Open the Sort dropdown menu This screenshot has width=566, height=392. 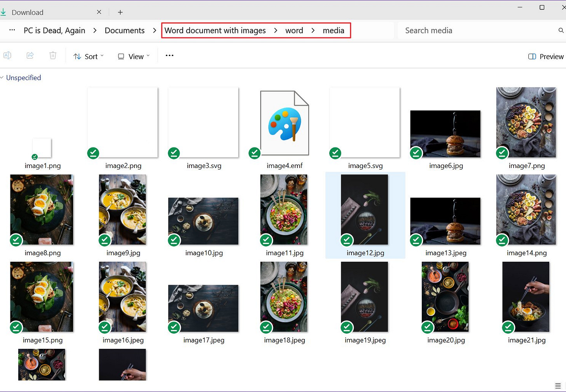pos(89,56)
